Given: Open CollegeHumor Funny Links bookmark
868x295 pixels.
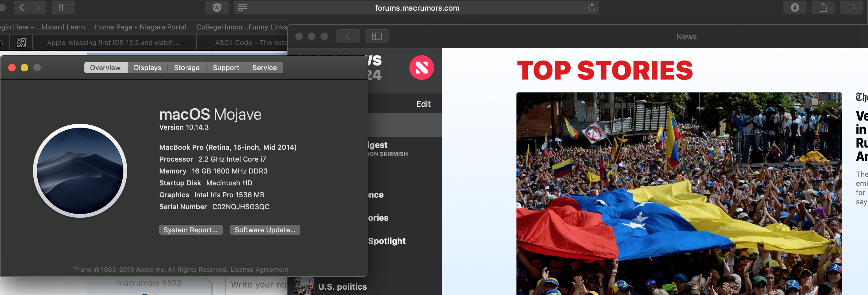Looking at the screenshot, I should [241, 27].
